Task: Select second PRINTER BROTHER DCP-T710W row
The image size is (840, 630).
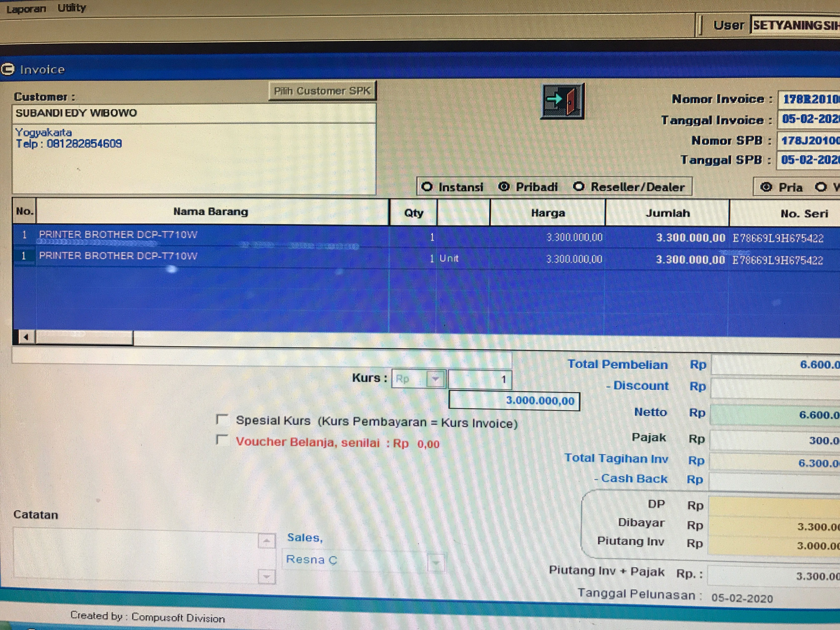Action: coord(118,256)
